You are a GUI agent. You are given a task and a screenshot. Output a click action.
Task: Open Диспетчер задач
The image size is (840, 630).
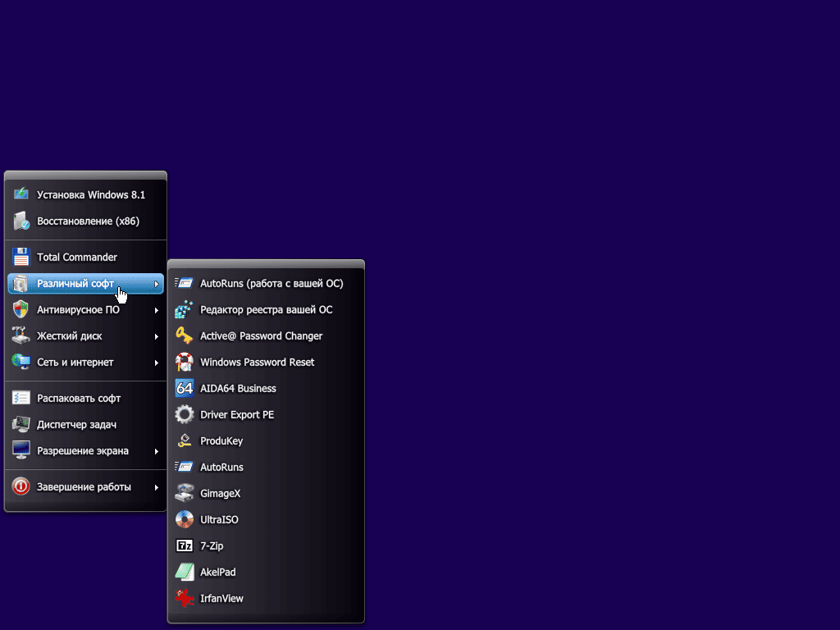coord(76,424)
